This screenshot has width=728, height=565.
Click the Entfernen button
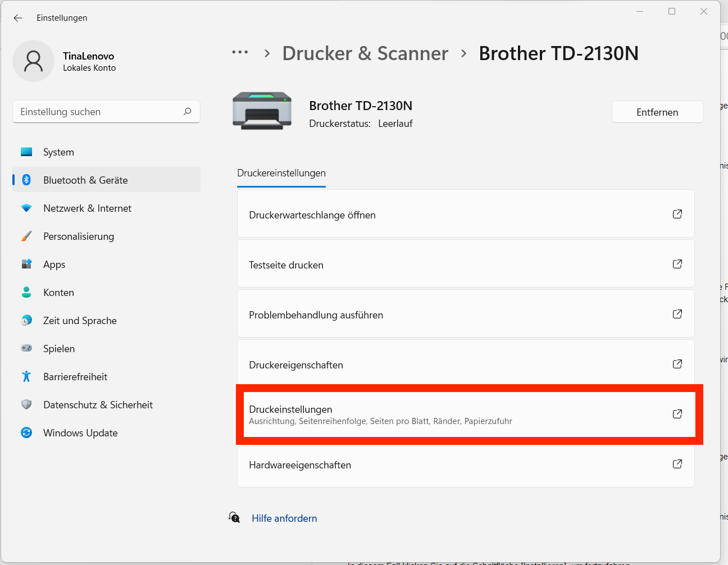coord(657,112)
